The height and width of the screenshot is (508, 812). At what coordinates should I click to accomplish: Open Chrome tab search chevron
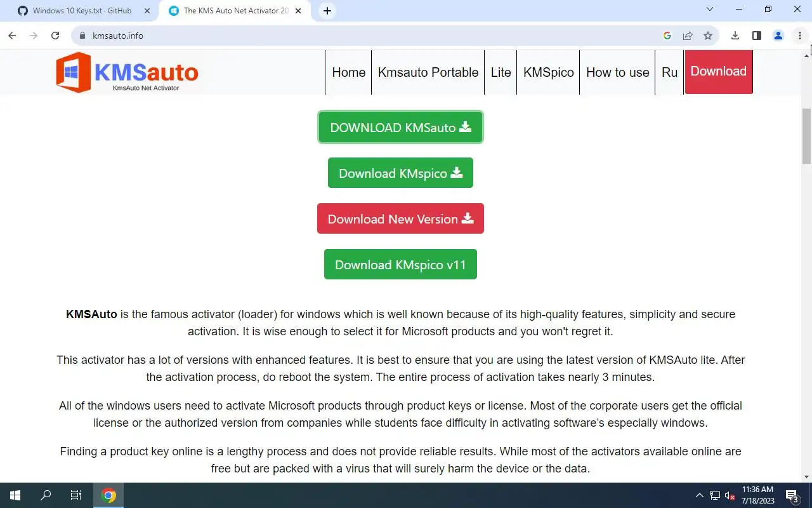(710, 10)
